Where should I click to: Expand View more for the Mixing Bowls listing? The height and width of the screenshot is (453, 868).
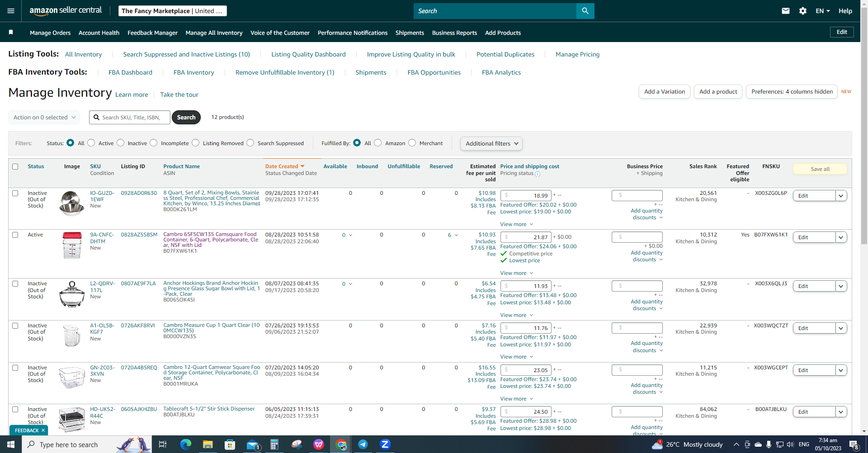click(x=517, y=224)
